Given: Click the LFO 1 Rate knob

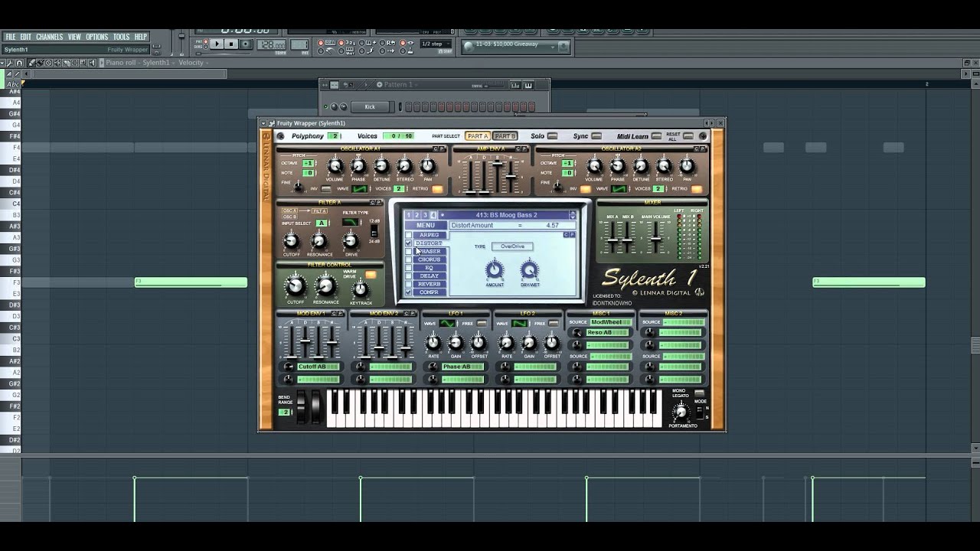Looking at the screenshot, I should pyautogui.click(x=433, y=343).
